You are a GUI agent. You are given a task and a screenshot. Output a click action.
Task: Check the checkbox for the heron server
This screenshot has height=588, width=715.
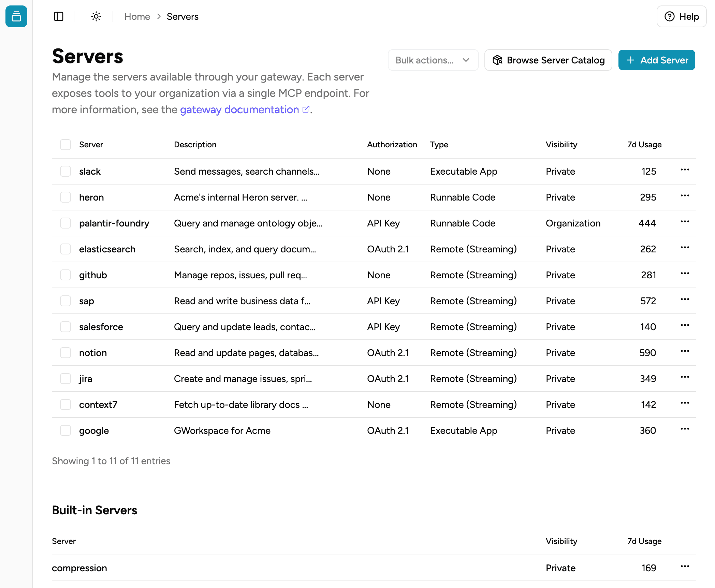[65, 197]
